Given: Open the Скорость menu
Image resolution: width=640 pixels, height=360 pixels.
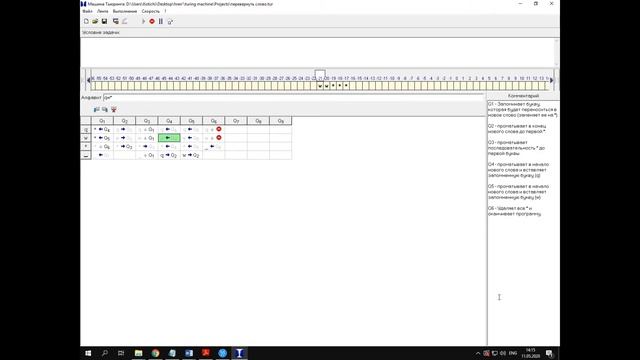Looking at the screenshot, I should click(x=151, y=11).
